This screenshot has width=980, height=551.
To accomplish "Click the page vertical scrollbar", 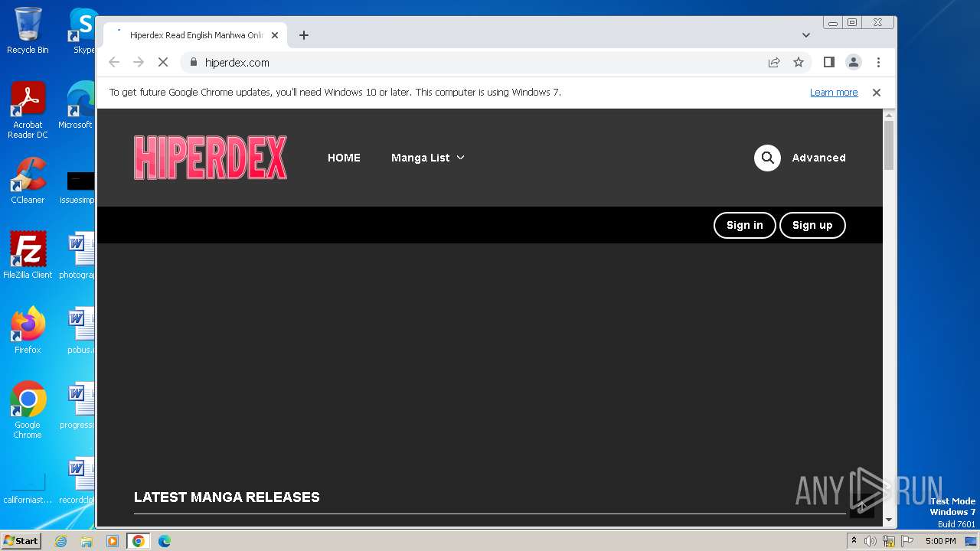I will click(x=889, y=145).
